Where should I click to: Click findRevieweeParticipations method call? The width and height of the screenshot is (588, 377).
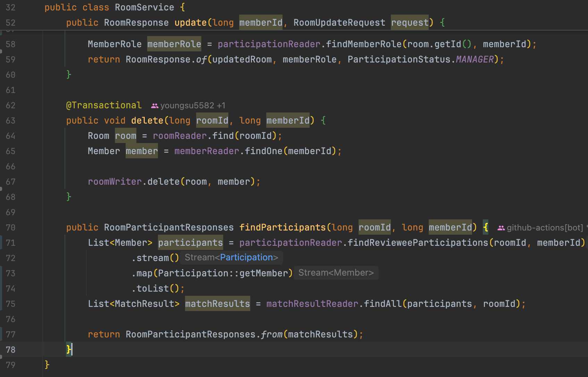click(418, 243)
